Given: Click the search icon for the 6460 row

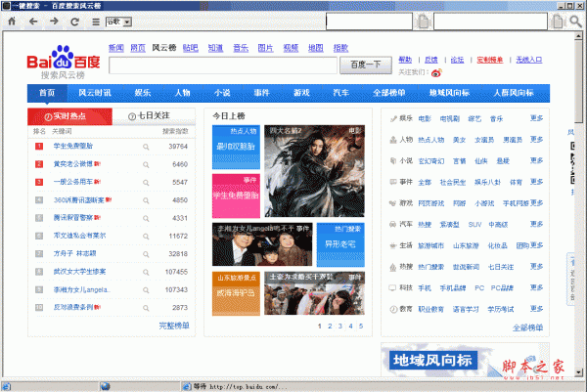Looking at the screenshot, I should 146,165.
